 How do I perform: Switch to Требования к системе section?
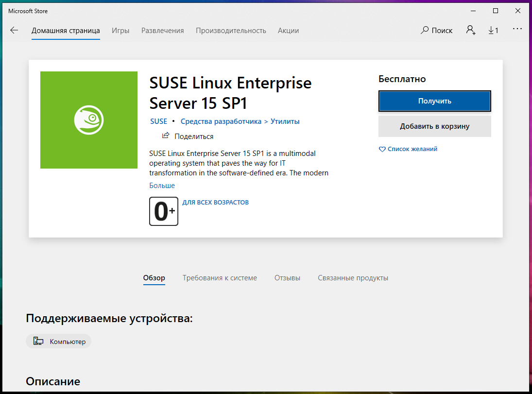coord(220,278)
